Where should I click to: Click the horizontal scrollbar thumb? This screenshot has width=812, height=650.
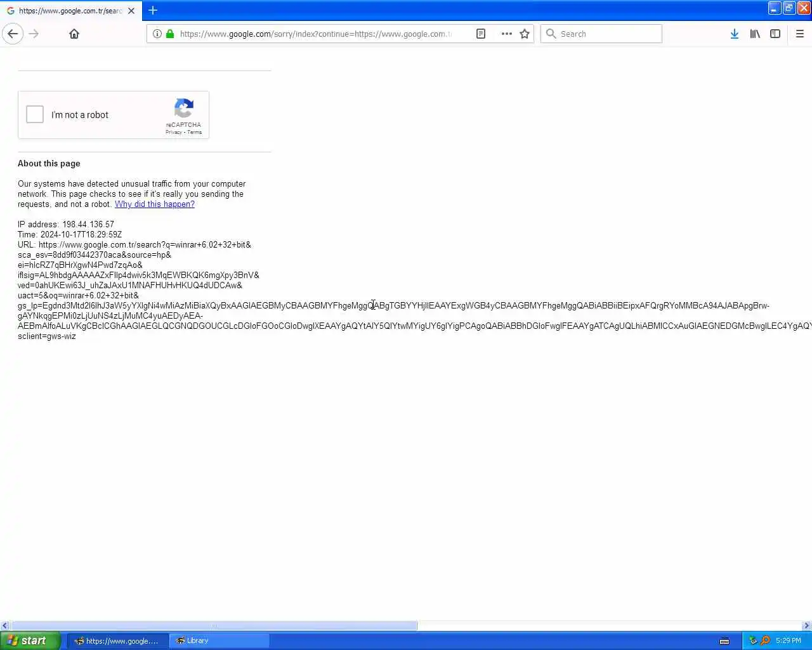tap(214, 626)
